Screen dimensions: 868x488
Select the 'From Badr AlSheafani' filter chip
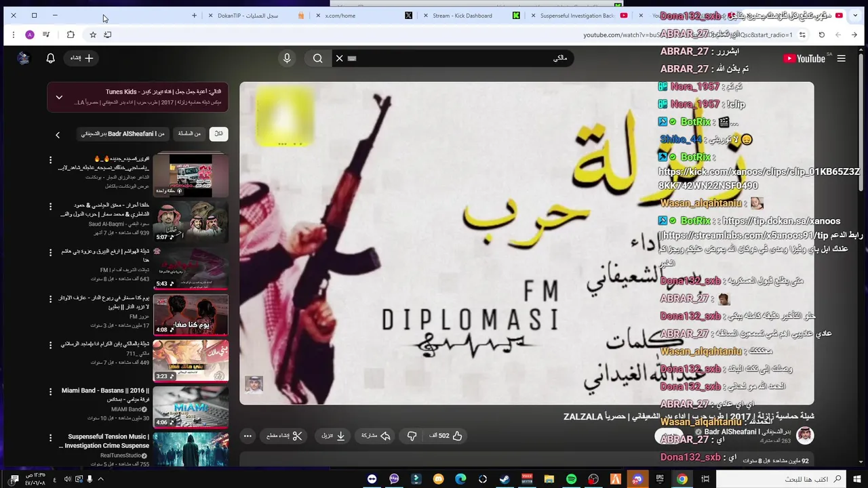pyautogui.click(x=123, y=134)
